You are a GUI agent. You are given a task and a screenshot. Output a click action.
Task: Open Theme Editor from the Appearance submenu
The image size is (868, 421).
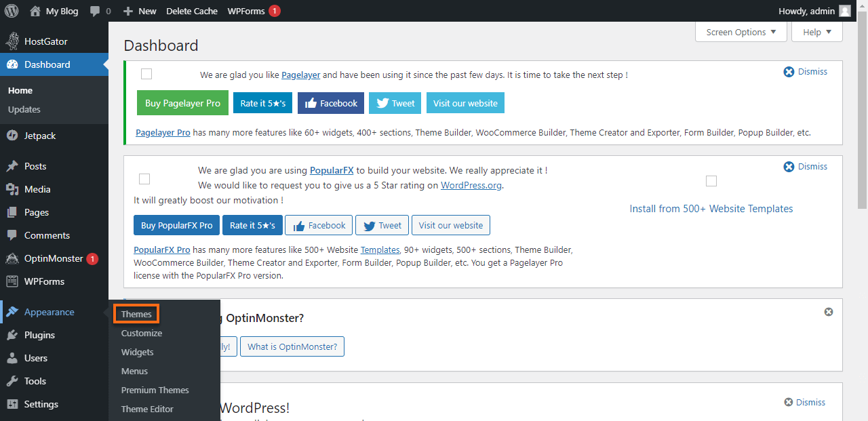point(147,409)
